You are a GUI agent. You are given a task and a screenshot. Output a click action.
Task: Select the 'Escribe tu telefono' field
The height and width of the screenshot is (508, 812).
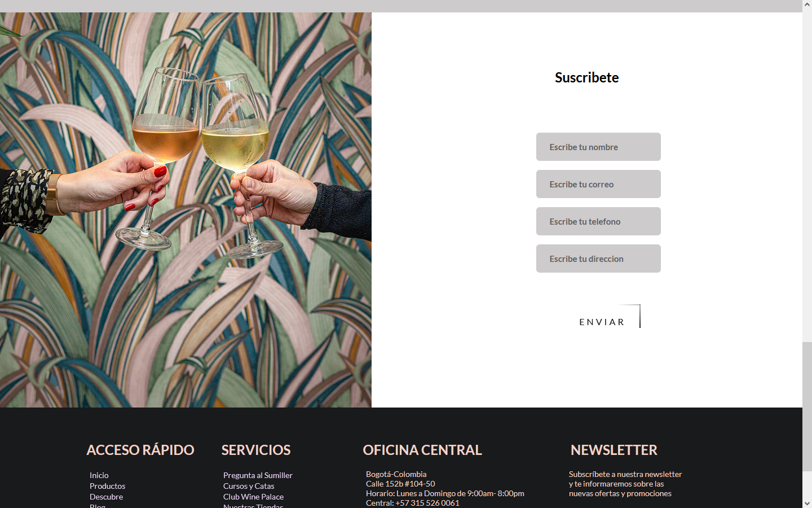click(598, 221)
